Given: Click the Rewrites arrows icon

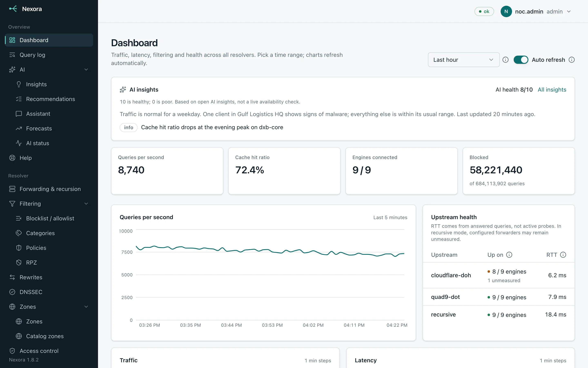Looking at the screenshot, I should 12,277.
